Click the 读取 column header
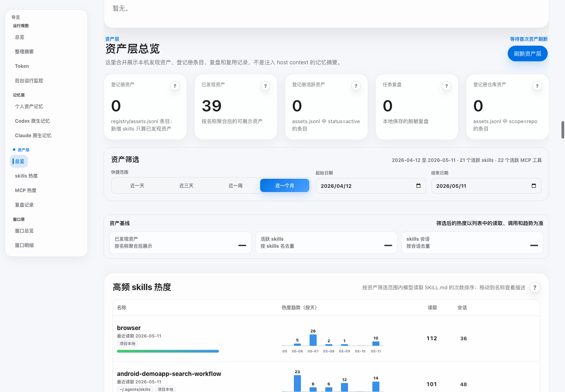This screenshot has width=565, height=392. [x=432, y=308]
